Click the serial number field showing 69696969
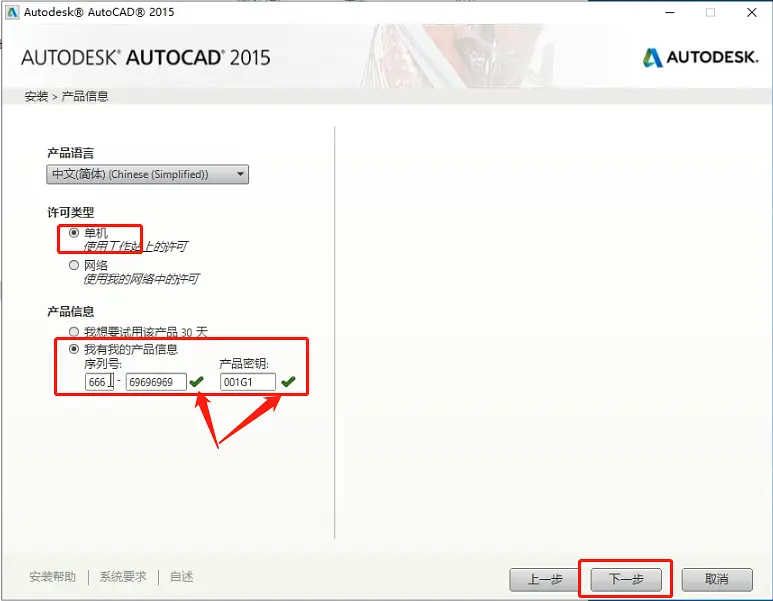The height and width of the screenshot is (601, 773). 155,382
